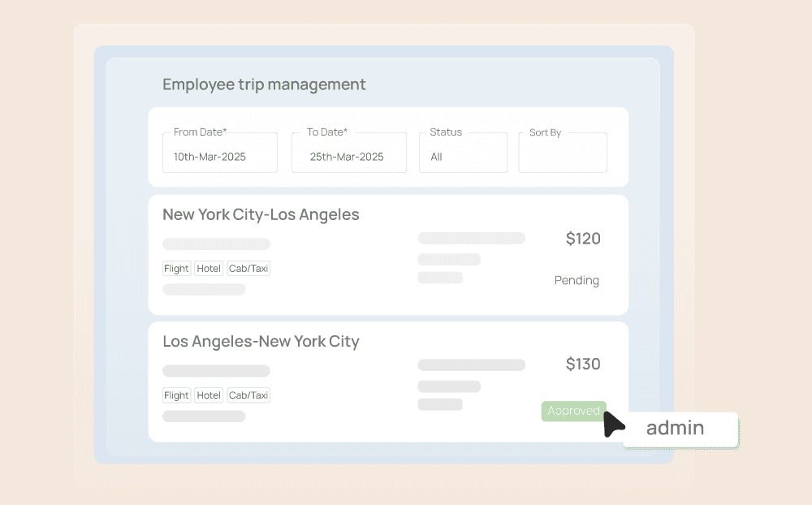
Task: Click the green Approved status badge
Action: click(573, 411)
